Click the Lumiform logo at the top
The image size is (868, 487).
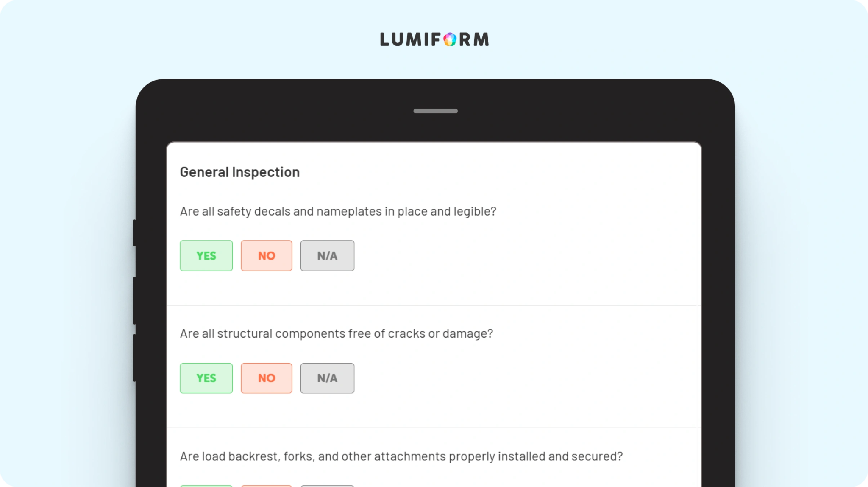(x=434, y=39)
